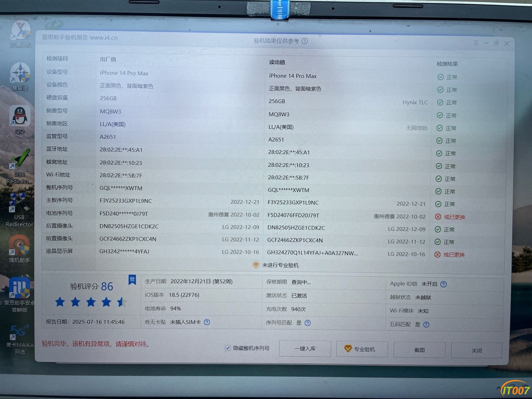Viewport: 532px width, 399px height.
Task: Click the 激活状态 value 已激活
Action: (299, 296)
